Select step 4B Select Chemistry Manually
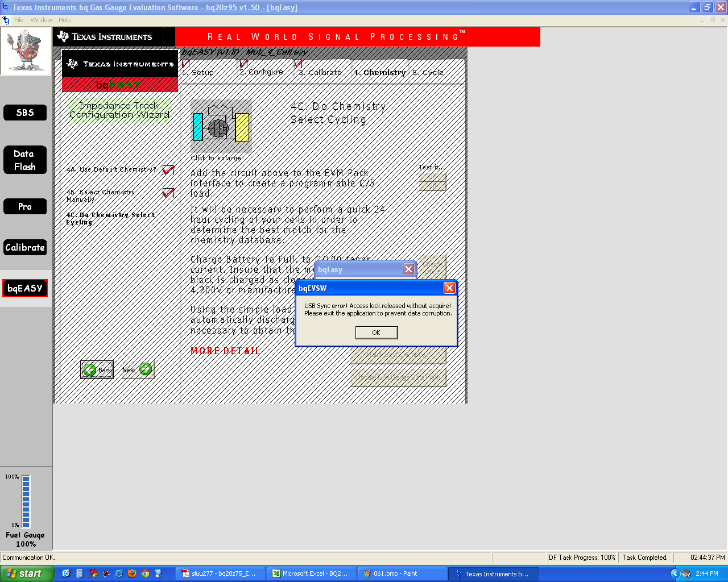Image resolution: width=728 pixels, height=582 pixels. [x=101, y=196]
